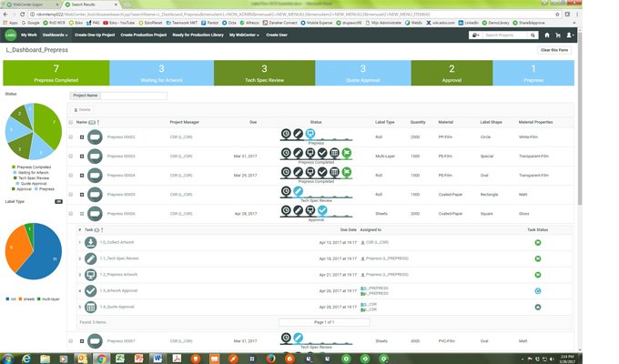Click the Waiting for Artwork tile

161,73
